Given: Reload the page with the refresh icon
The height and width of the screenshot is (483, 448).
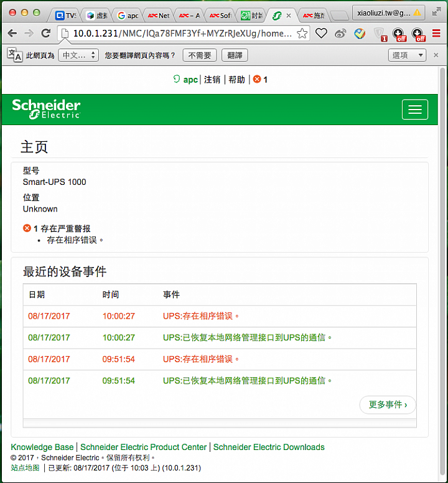Looking at the screenshot, I should pyautogui.click(x=46, y=33).
